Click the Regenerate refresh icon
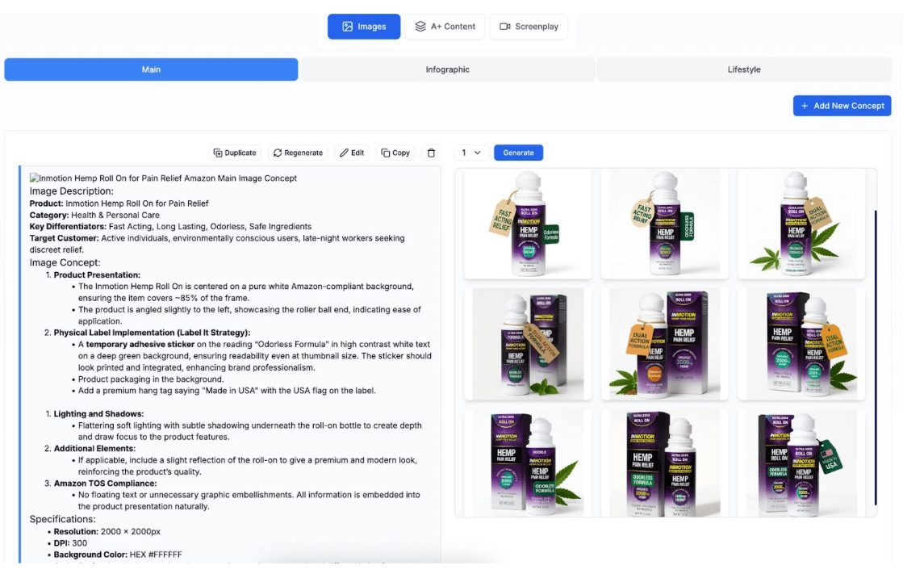The image size is (924, 578). point(278,153)
